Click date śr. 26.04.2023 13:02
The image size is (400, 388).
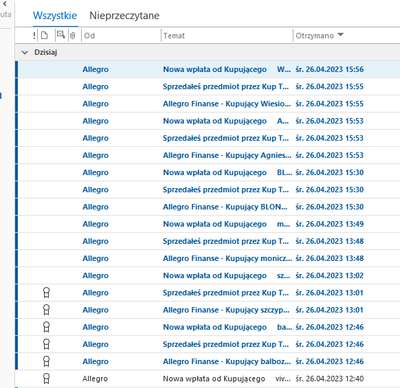click(x=330, y=276)
